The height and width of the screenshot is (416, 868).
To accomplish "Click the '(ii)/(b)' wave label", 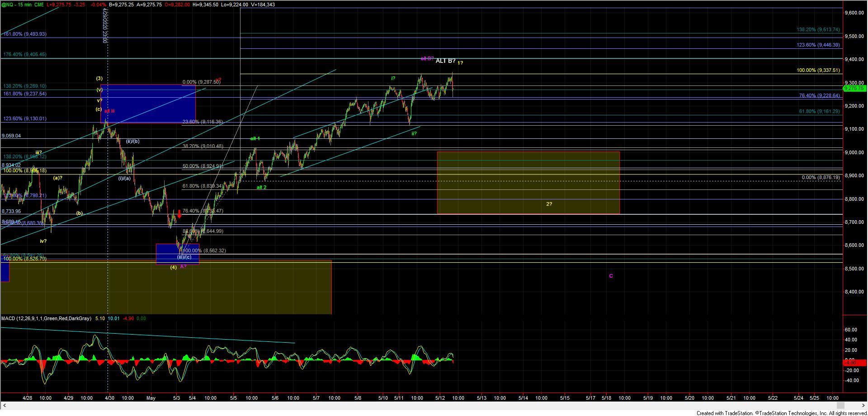I will pos(132,141).
